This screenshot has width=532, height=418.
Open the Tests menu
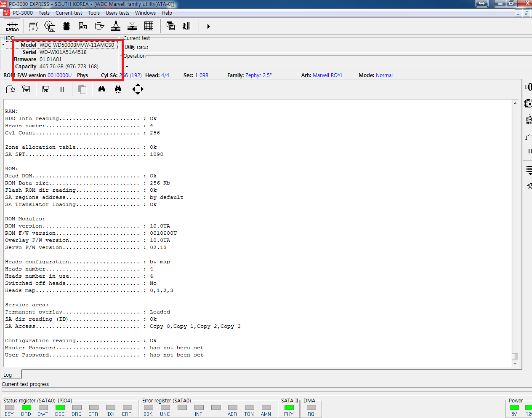pos(44,13)
